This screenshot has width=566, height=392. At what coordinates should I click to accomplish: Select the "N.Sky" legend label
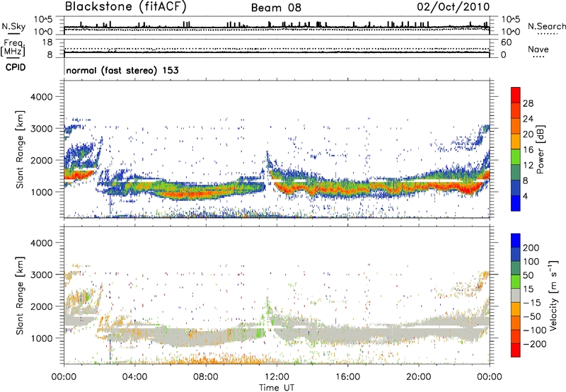click(x=13, y=26)
